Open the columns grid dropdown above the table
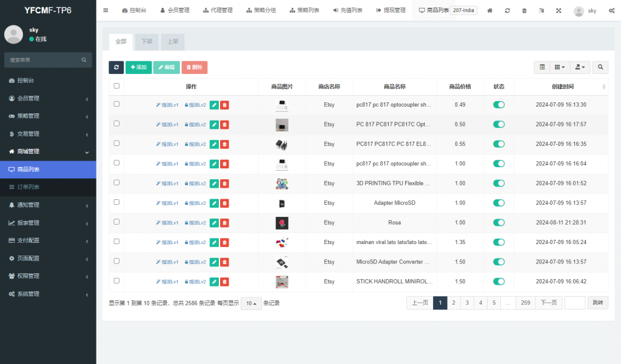Viewport: 621px width, 364px height. click(x=560, y=67)
